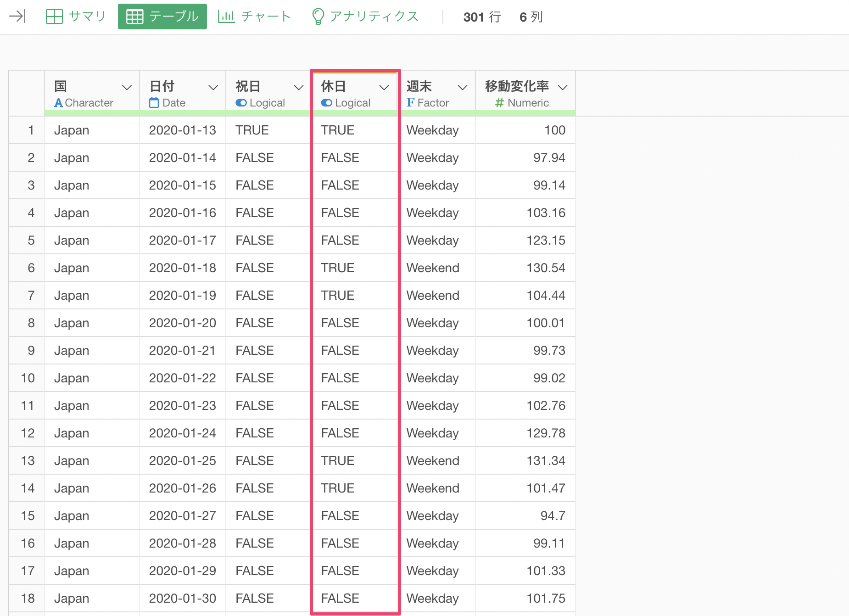Click the Logical toggle icon under 休日
Viewport: 849px width, 616px height.
327,103
